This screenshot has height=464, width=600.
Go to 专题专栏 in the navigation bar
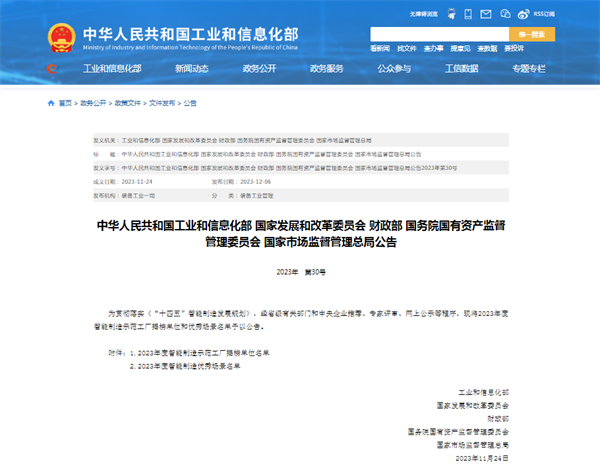pos(529,69)
